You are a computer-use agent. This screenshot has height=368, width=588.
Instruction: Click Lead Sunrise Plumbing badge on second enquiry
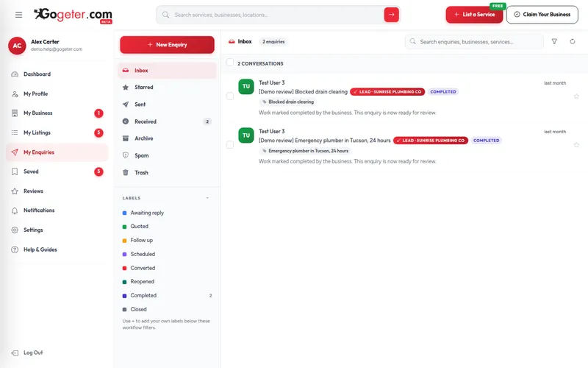click(x=431, y=141)
